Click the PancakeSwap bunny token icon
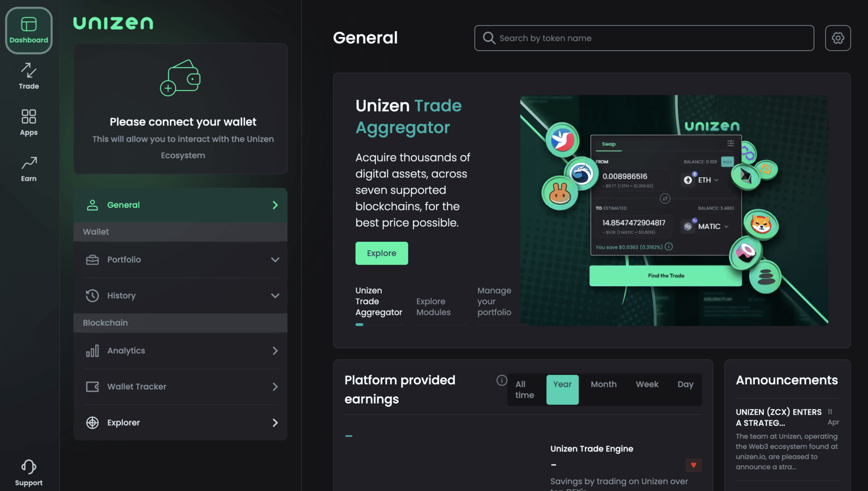 pyautogui.click(x=560, y=193)
